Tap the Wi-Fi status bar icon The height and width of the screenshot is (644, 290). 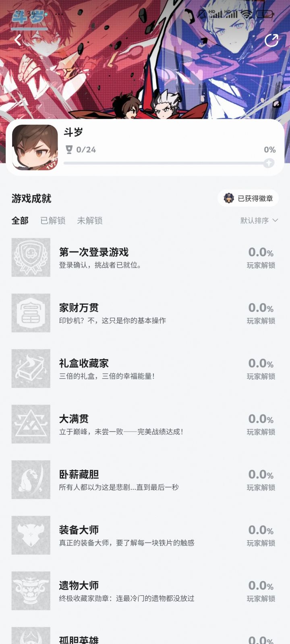tap(246, 14)
